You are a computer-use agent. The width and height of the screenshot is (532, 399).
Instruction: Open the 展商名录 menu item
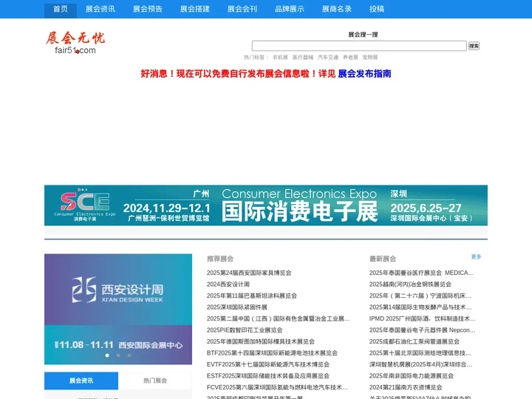click(337, 9)
